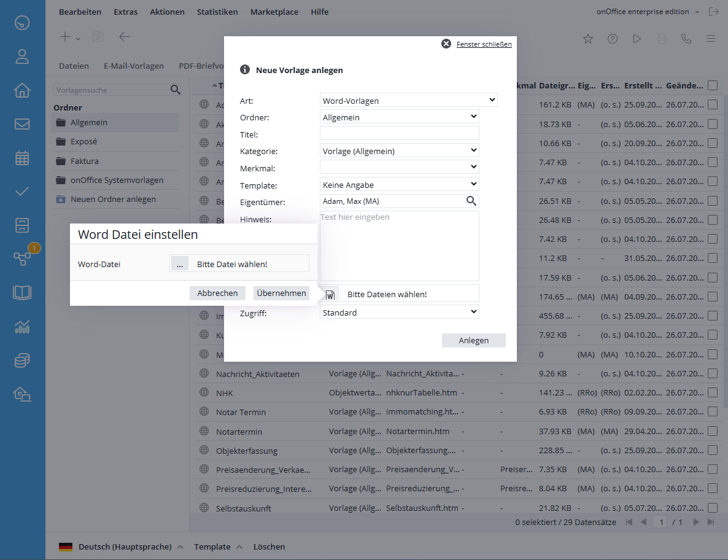The image size is (728, 560).
Task: Click the phone icon in top toolbar
Action: click(686, 39)
